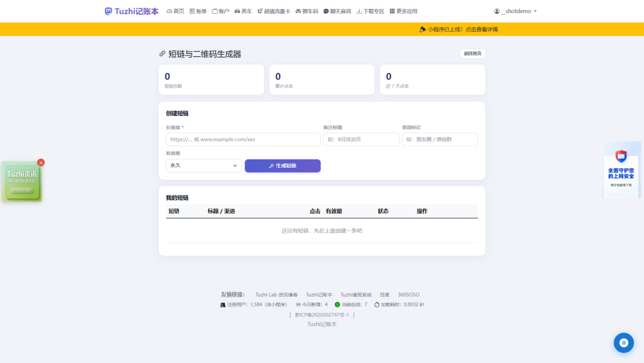Open 更多应用 grid apps menu

point(403,11)
